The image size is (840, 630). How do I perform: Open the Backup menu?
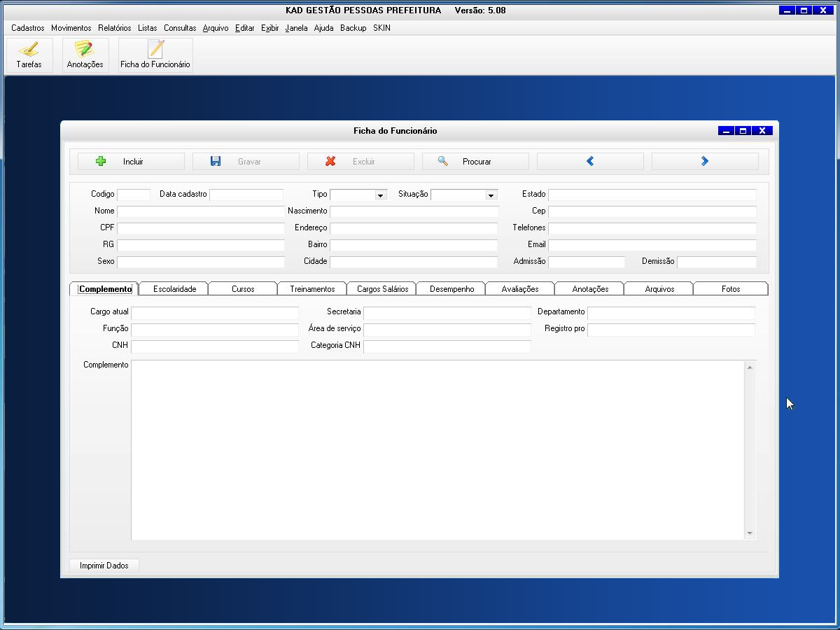[x=353, y=28]
